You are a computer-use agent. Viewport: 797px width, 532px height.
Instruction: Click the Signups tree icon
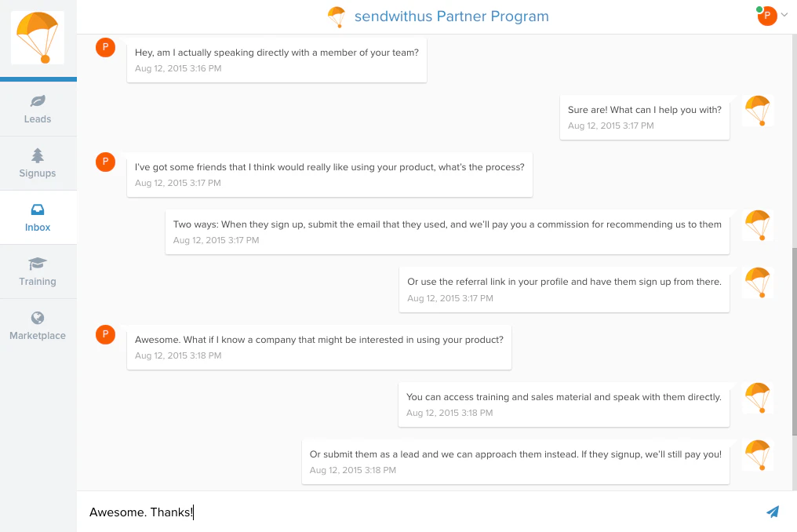click(37, 156)
